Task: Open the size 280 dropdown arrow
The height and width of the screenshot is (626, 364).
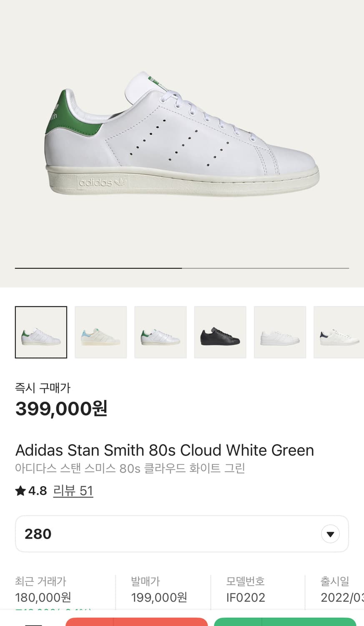Action: click(x=330, y=534)
